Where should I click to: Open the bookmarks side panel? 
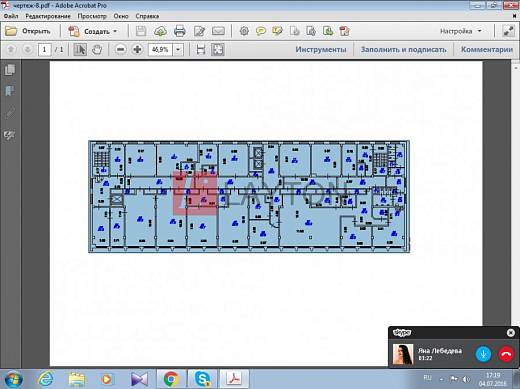click(10, 91)
